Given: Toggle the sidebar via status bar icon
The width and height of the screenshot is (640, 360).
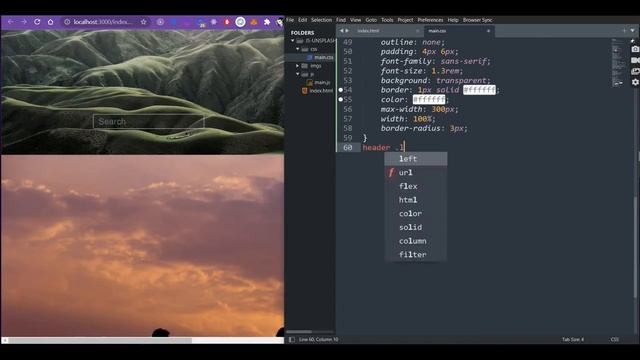Looking at the screenshot, I should pyautogui.click(x=291, y=339).
